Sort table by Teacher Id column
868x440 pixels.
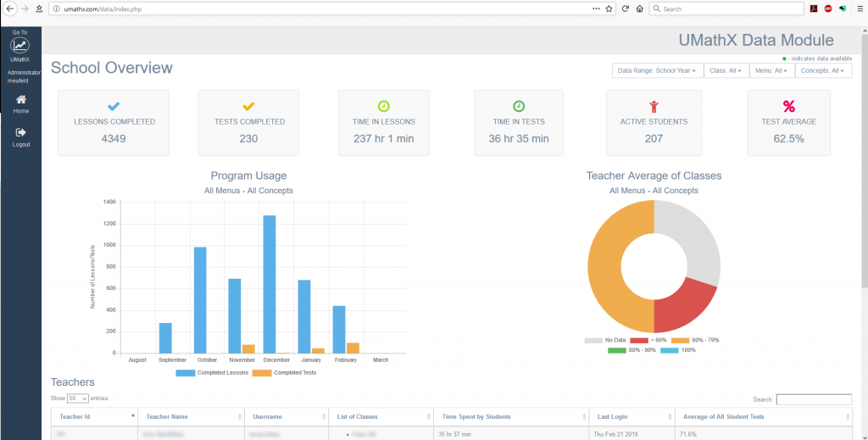click(94, 417)
